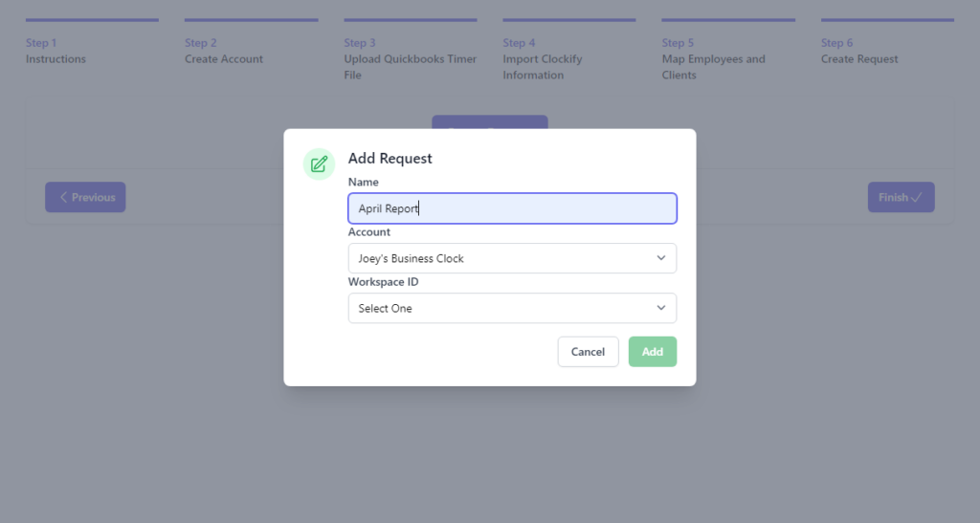
Task: Click the Finish button checkmark icon
Action: click(916, 197)
